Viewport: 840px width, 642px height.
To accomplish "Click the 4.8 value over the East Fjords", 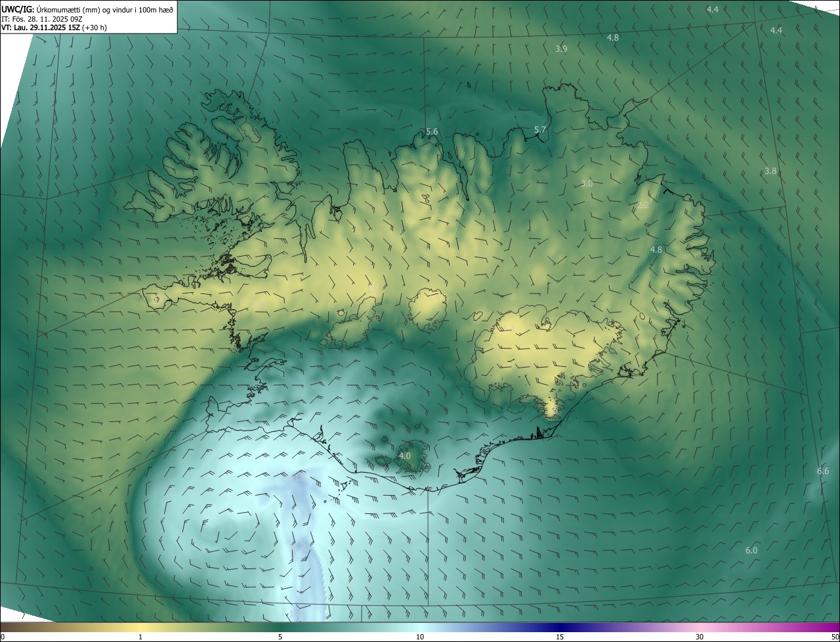I will (x=656, y=250).
